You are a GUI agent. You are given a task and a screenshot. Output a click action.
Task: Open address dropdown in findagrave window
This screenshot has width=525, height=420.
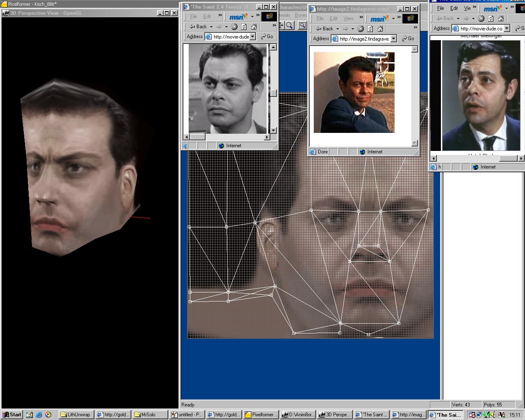tap(393, 39)
